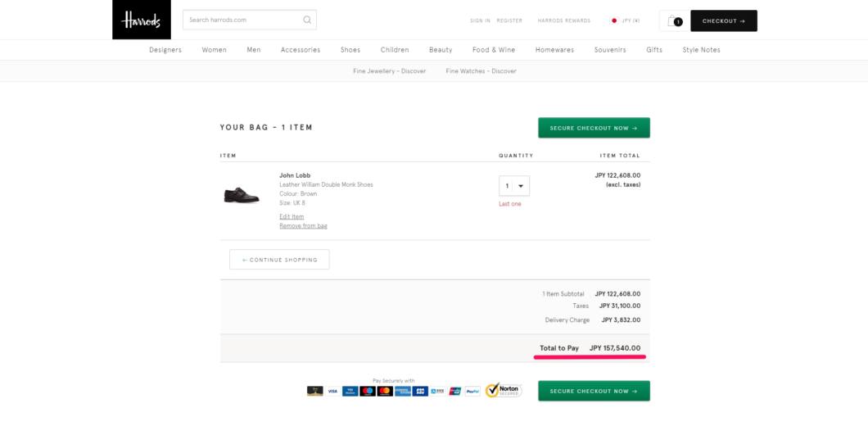Click the UnionPay payment icon
The height and width of the screenshot is (426, 868).
455,391
